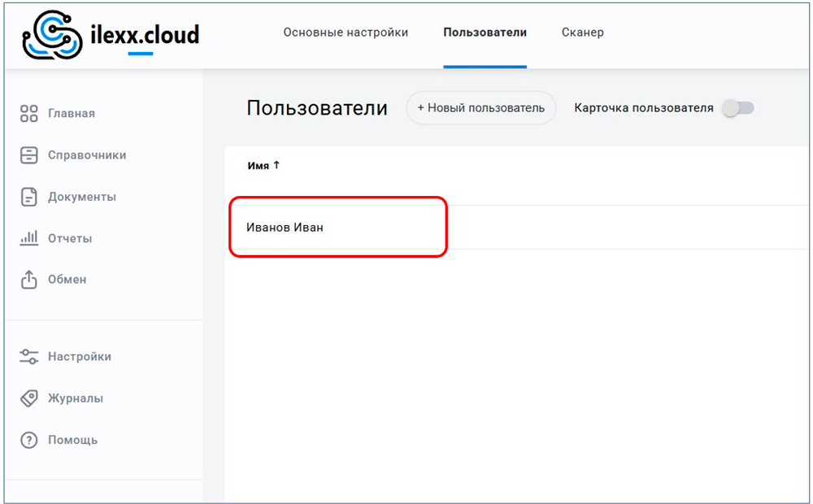This screenshot has width=813, height=504.
Task: Select the Справочники text label in sidebar
Action: point(87,155)
